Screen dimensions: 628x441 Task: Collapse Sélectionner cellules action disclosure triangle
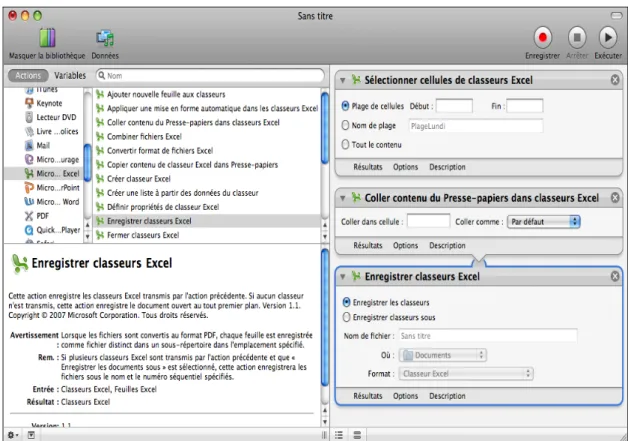pos(343,81)
